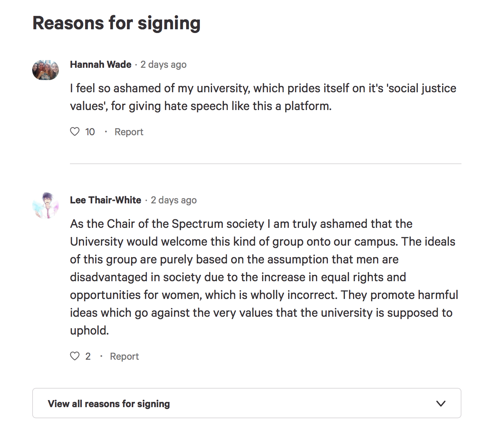Click the down chevron on the view-all bar
Image resolution: width=504 pixels, height=439 pixels.
pos(441,403)
